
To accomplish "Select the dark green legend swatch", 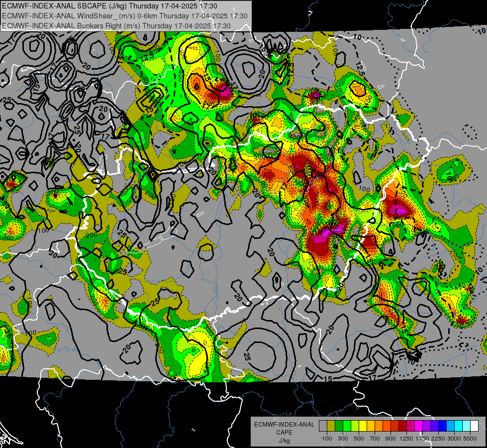I will point(339,426).
